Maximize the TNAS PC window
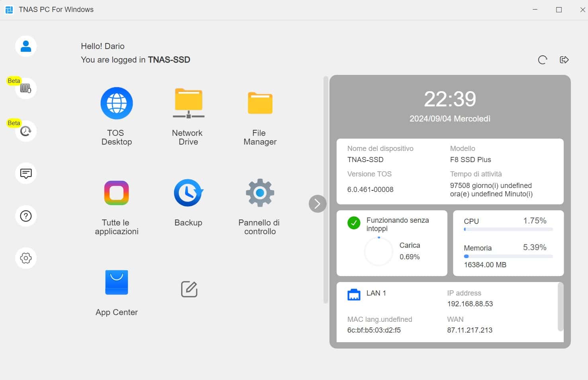This screenshot has width=588, height=380. (559, 10)
